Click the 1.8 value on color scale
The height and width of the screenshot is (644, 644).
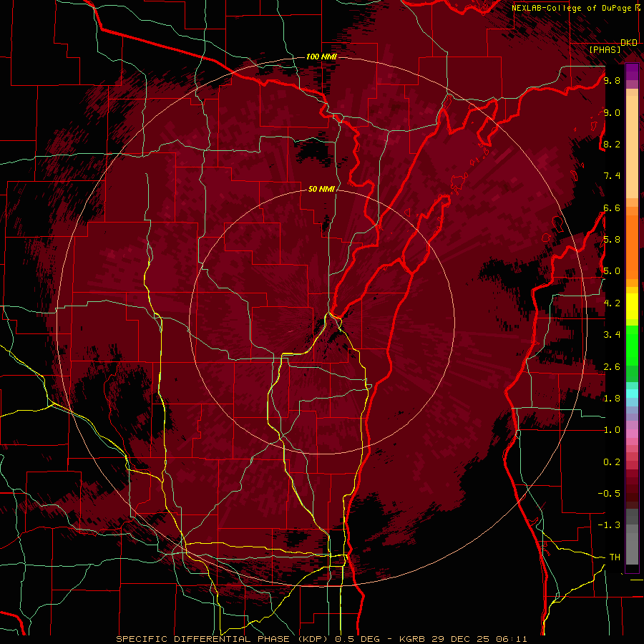pyautogui.click(x=612, y=399)
